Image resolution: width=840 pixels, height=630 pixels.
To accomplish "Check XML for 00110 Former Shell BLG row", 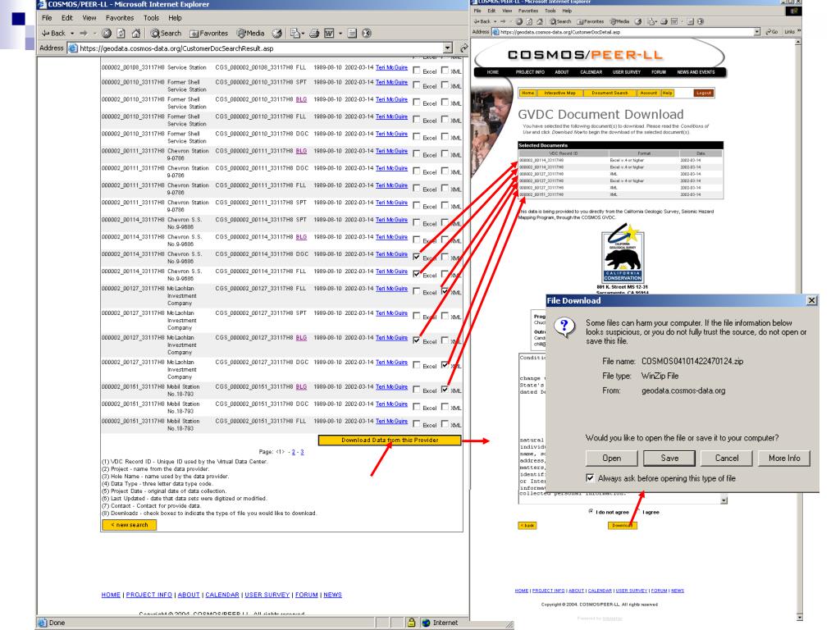I will coord(445,102).
